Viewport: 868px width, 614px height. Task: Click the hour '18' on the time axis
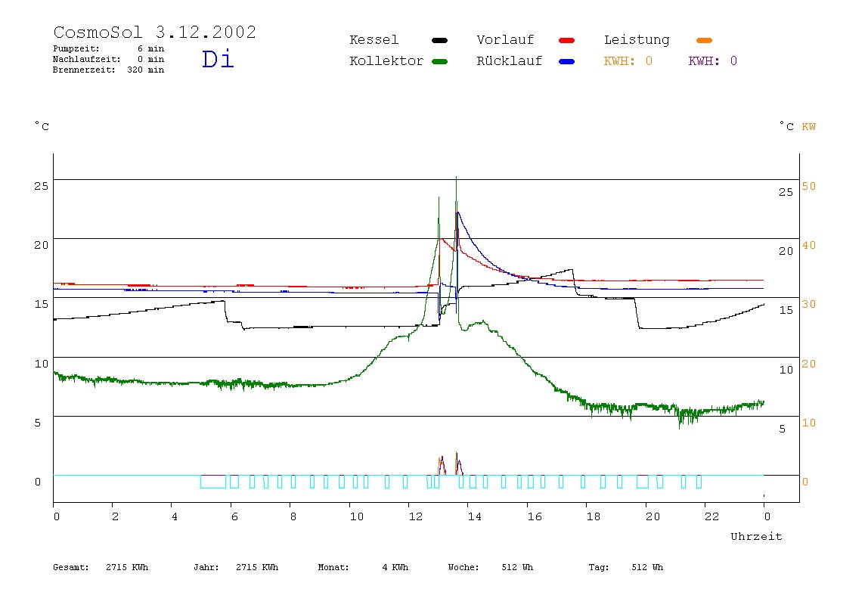pos(594,516)
